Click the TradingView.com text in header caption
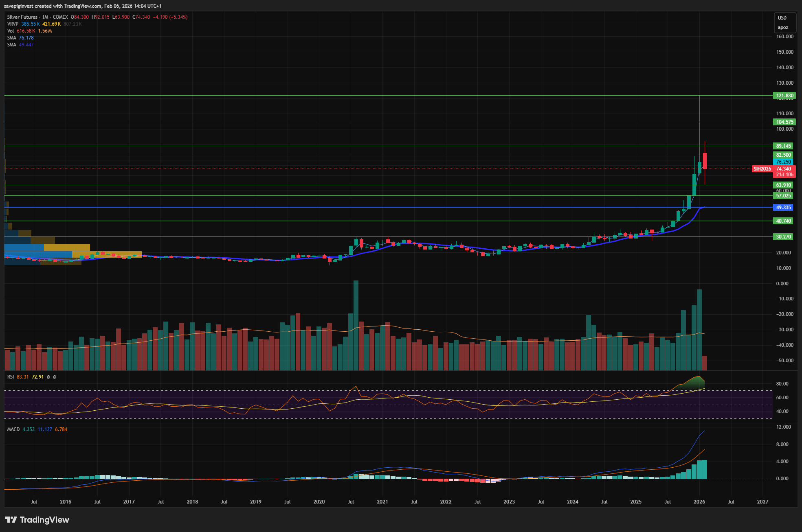The height and width of the screenshot is (532, 802). 83,6
